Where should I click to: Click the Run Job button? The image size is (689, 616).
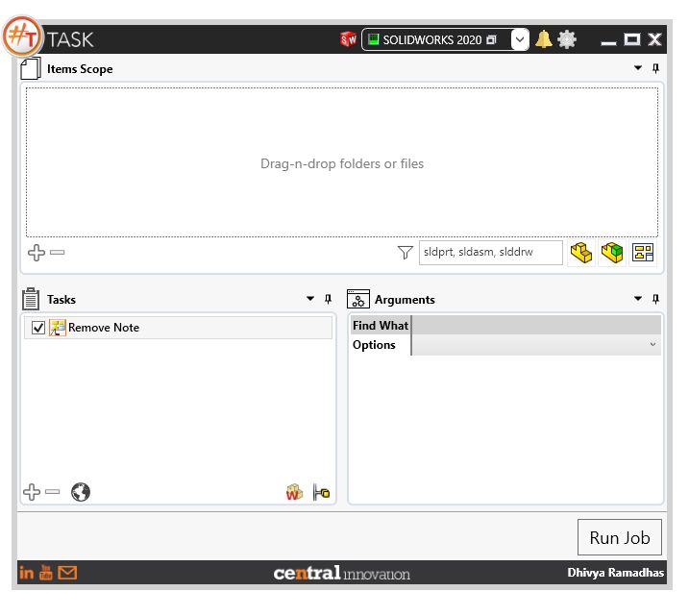coord(620,537)
